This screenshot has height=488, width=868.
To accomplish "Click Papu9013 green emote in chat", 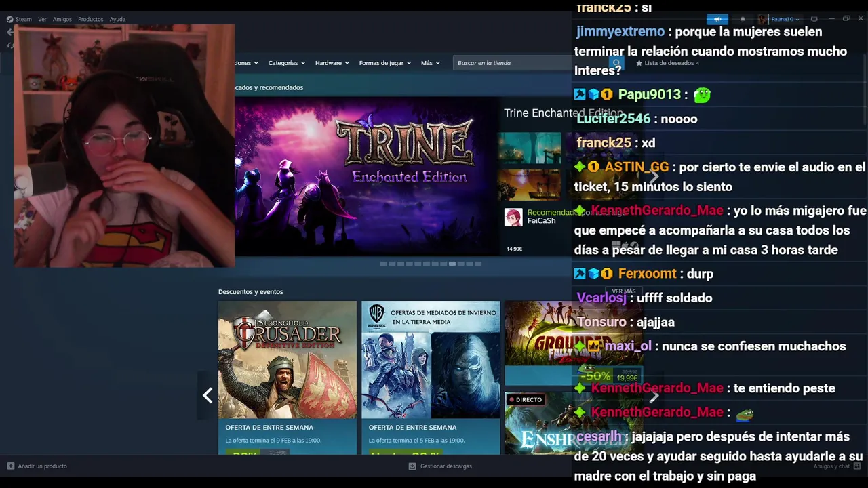I will pyautogui.click(x=702, y=95).
